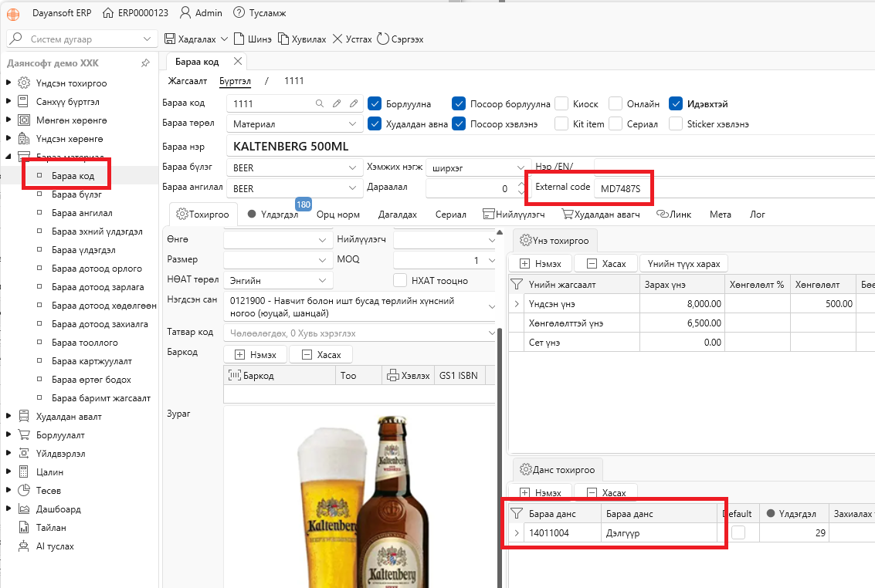Viewport: 875px width, 588px height.
Task: Switch to Орц норм tab
Action: [338, 215]
